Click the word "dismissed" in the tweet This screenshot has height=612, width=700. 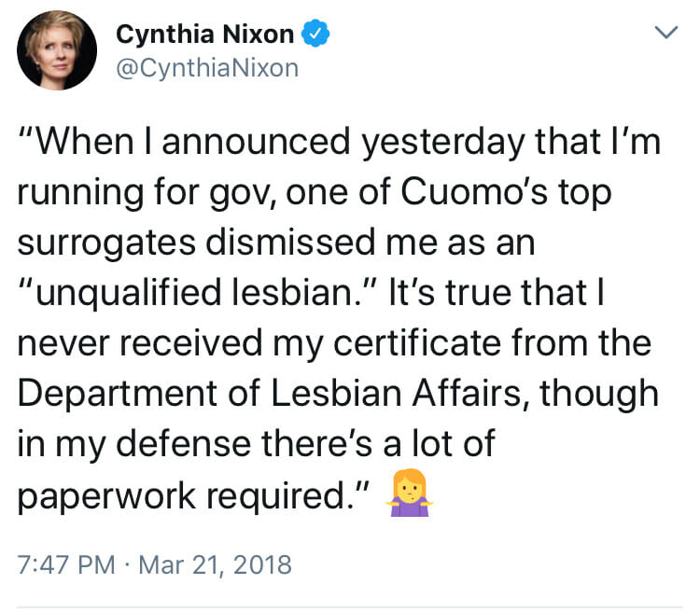290,242
